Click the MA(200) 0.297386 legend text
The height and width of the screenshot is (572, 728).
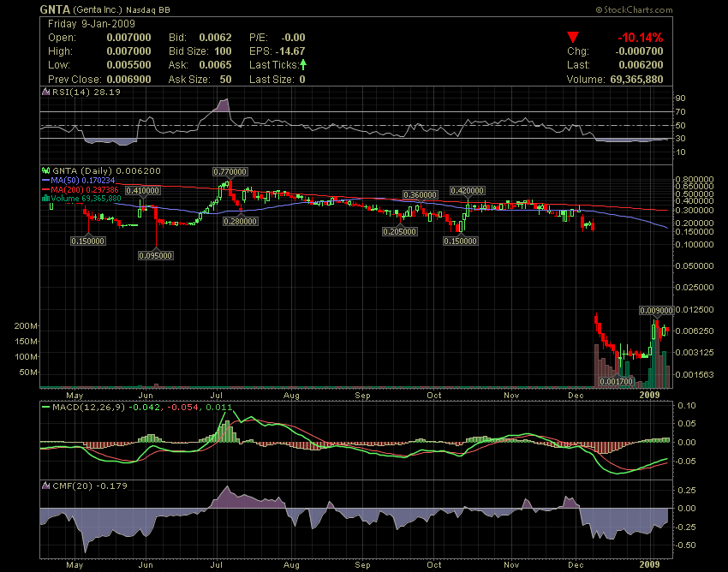(85, 189)
